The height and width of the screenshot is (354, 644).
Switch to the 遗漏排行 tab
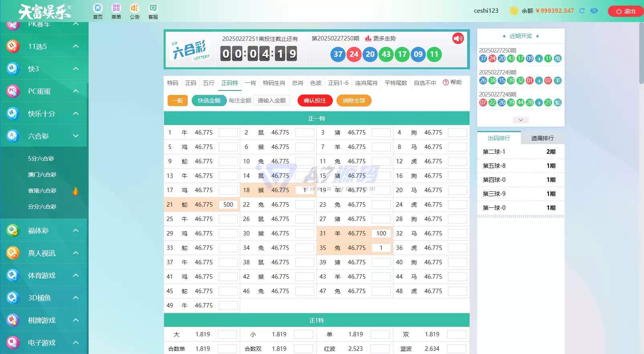pyautogui.click(x=543, y=138)
